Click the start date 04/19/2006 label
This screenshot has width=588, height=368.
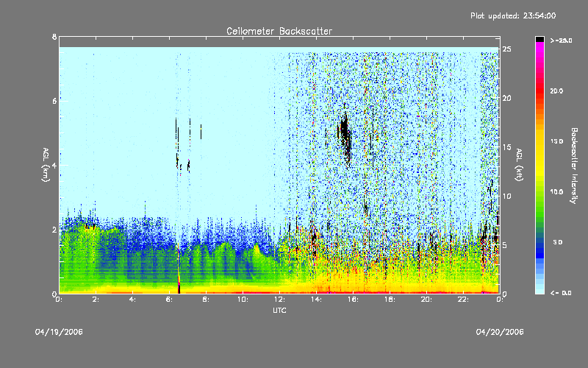59,332
